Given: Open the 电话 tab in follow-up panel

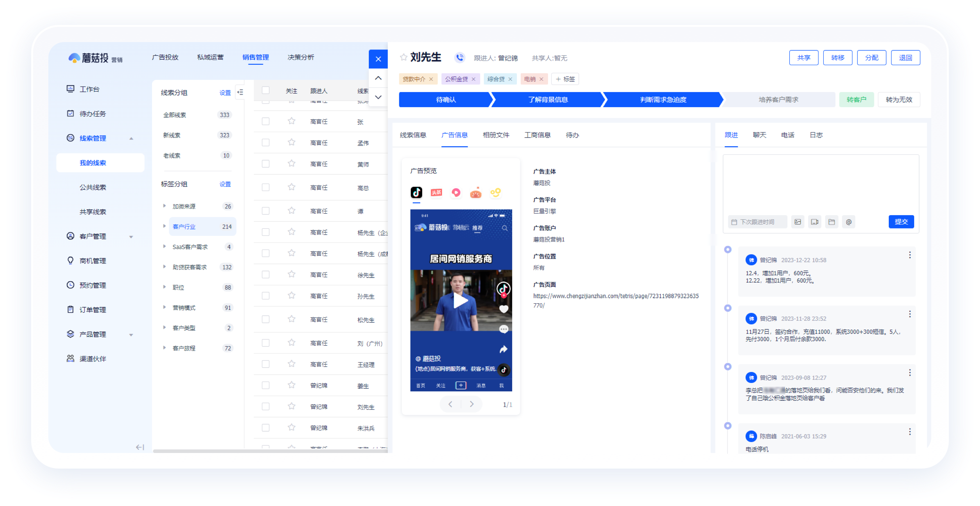Looking at the screenshot, I should [787, 135].
